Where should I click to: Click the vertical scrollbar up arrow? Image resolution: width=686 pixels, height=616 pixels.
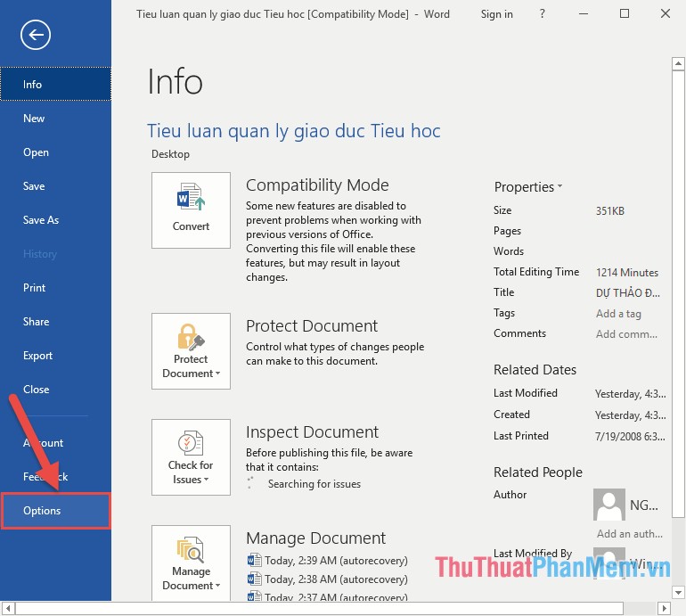point(678,64)
